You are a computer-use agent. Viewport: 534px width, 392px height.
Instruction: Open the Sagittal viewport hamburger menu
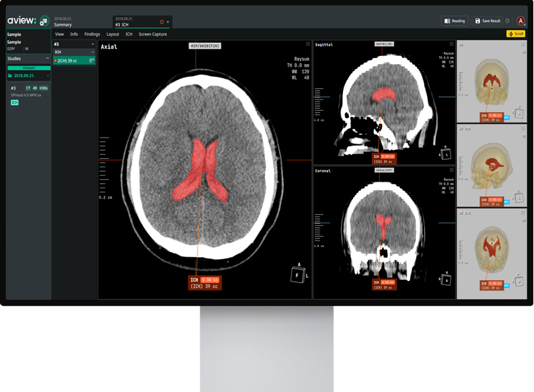coord(452,44)
